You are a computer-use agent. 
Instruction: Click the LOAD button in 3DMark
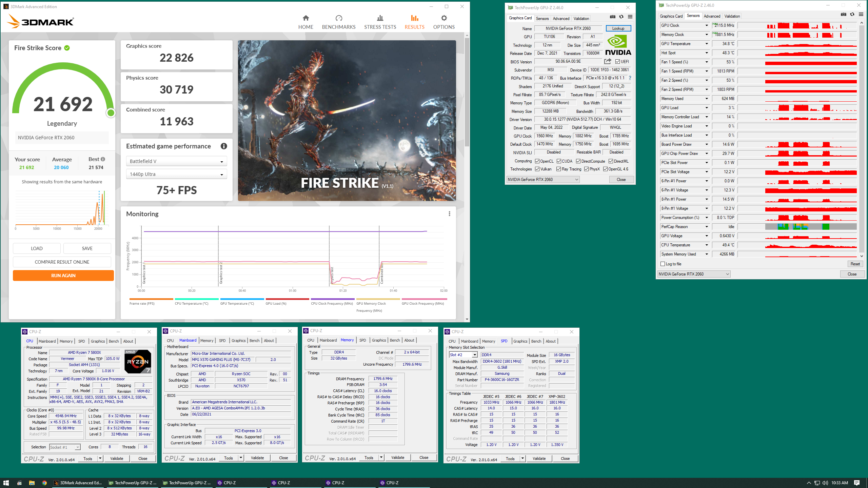tap(37, 248)
